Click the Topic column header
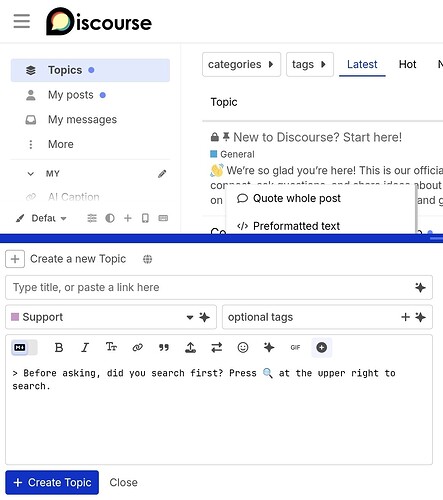Image resolution: width=443 pixels, height=500 pixels. pos(224,102)
